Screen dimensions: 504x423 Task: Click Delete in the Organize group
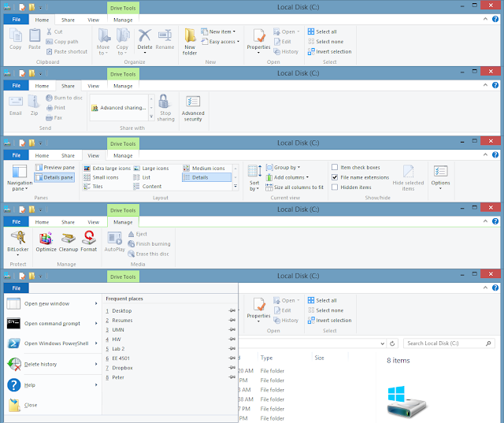145,40
